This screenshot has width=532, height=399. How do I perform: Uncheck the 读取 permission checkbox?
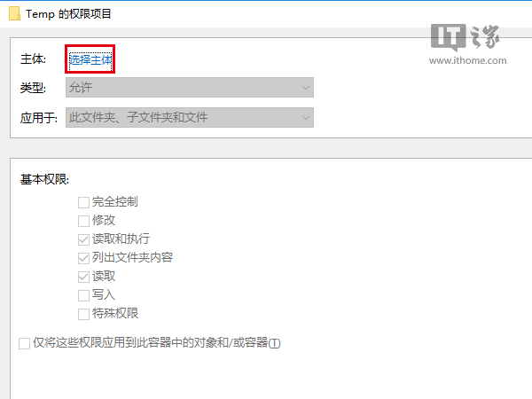pyautogui.click(x=83, y=277)
